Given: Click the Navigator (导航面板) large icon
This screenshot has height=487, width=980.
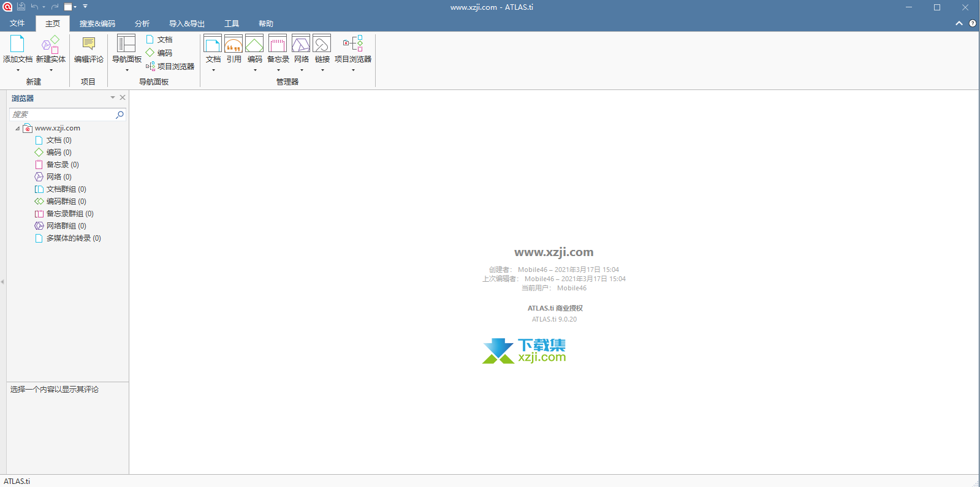Looking at the screenshot, I should [x=126, y=43].
